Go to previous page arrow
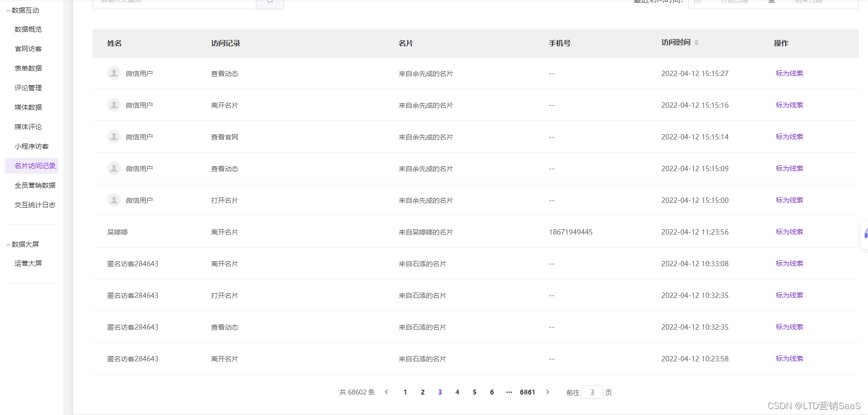This screenshot has height=415, width=868. (386, 392)
